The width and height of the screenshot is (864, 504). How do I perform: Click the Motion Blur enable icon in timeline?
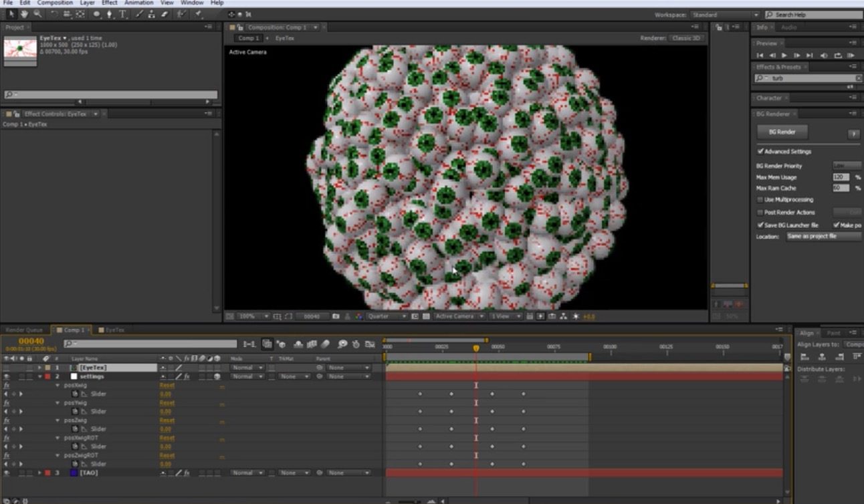coord(326,344)
